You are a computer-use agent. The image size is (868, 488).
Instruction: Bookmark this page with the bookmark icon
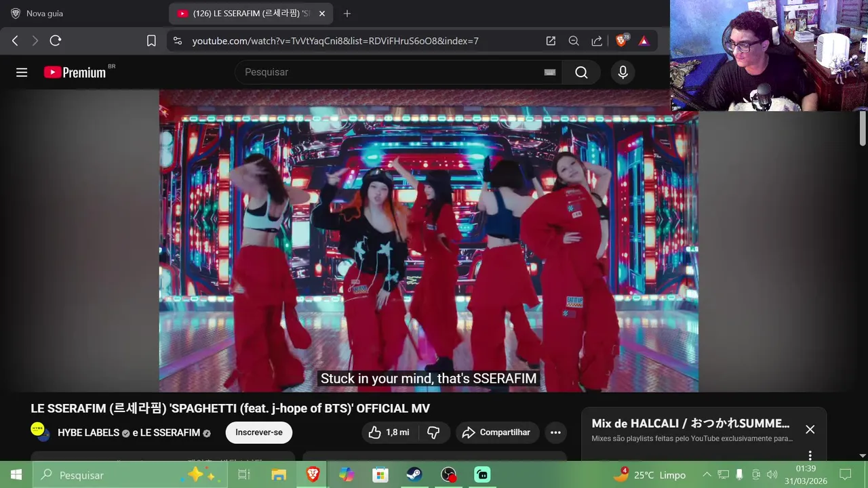[x=151, y=41]
